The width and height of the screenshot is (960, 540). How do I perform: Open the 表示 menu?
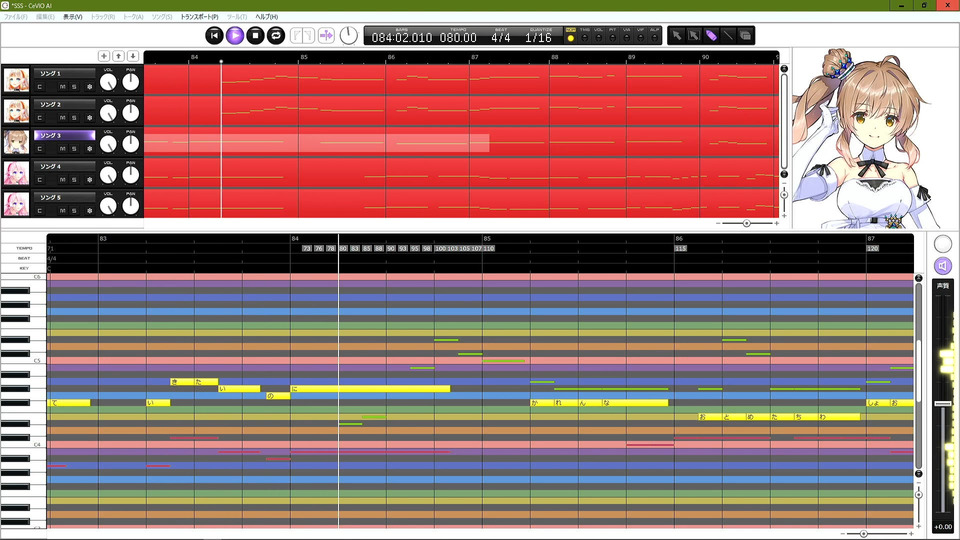pyautogui.click(x=72, y=17)
